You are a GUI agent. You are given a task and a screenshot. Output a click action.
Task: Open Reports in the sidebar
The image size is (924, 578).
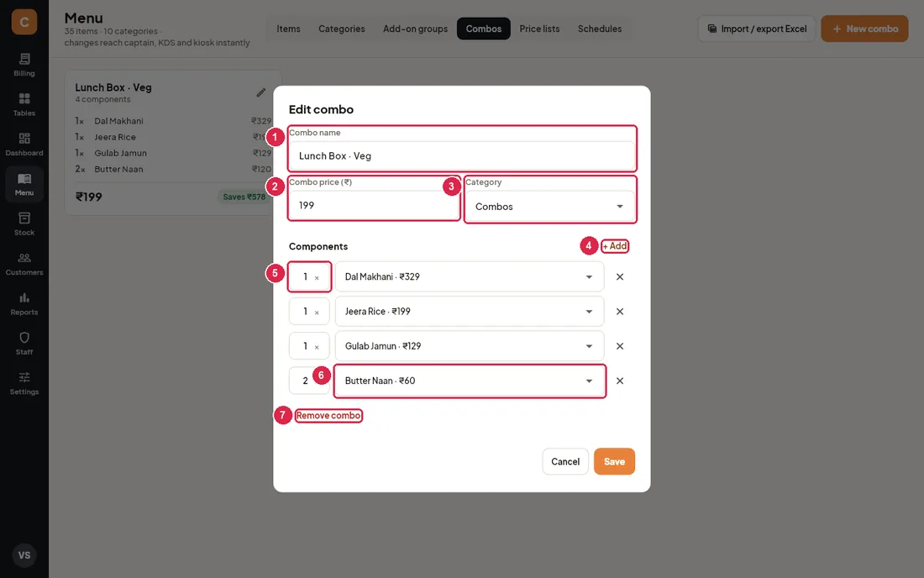(x=24, y=304)
